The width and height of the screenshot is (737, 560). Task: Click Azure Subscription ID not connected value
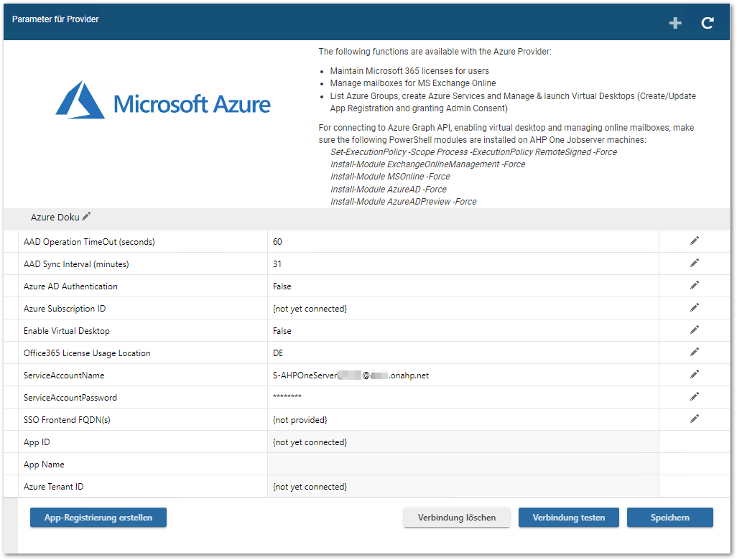pos(310,309)
